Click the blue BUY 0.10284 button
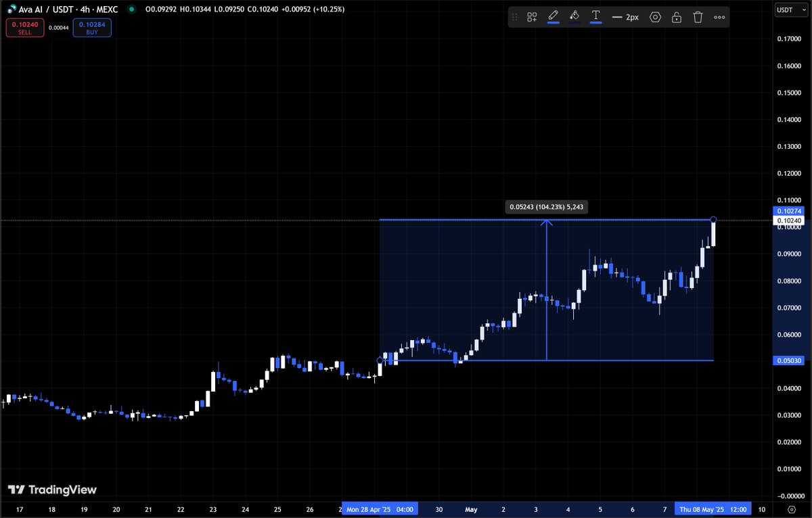This screenshot has width=812, height=518. (92, 28)
